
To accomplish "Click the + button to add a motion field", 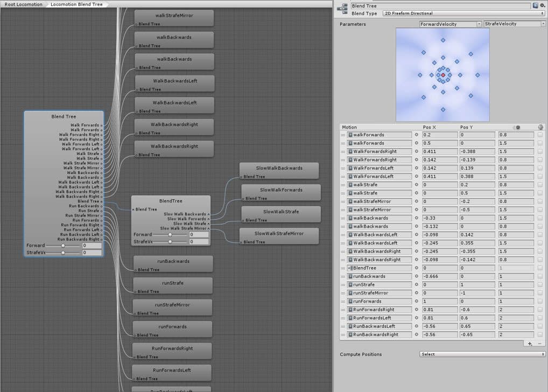I will [530, 343].
